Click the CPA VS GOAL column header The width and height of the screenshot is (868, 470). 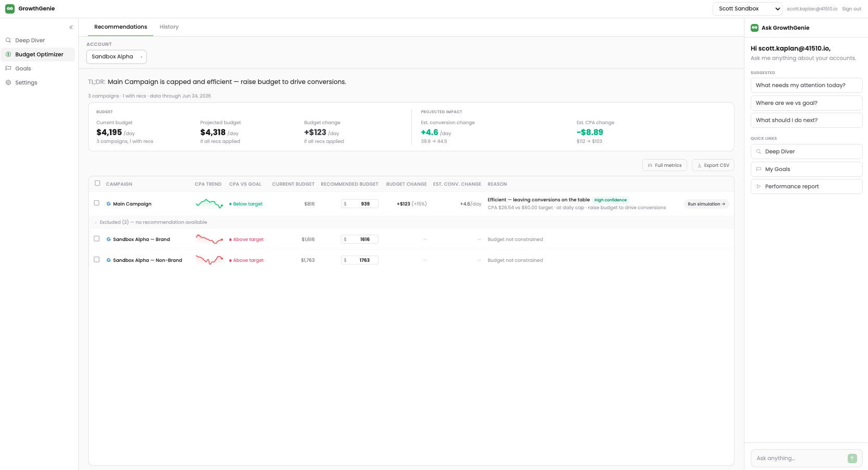pos(245,184)
